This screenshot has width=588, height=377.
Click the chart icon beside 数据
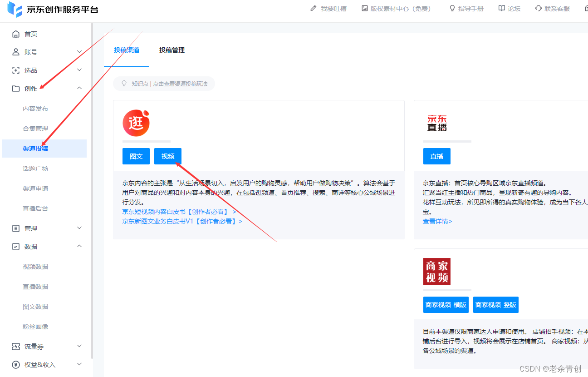tap(16, 247)
